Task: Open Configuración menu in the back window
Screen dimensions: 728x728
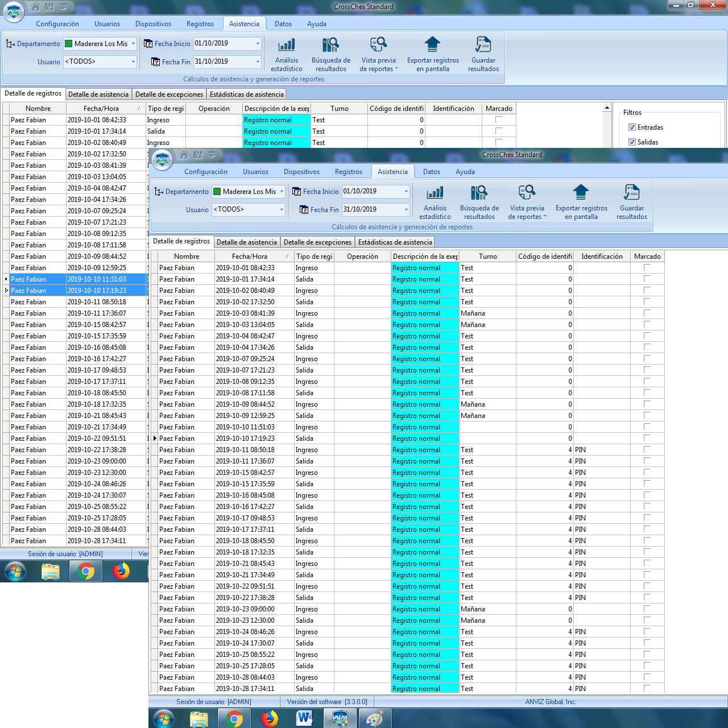Action: click(x=57, y=24)
